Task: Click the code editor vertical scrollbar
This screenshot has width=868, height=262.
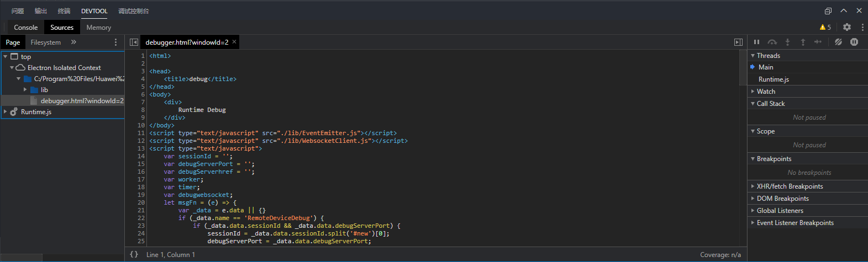Action: click(x=743, y=68)
